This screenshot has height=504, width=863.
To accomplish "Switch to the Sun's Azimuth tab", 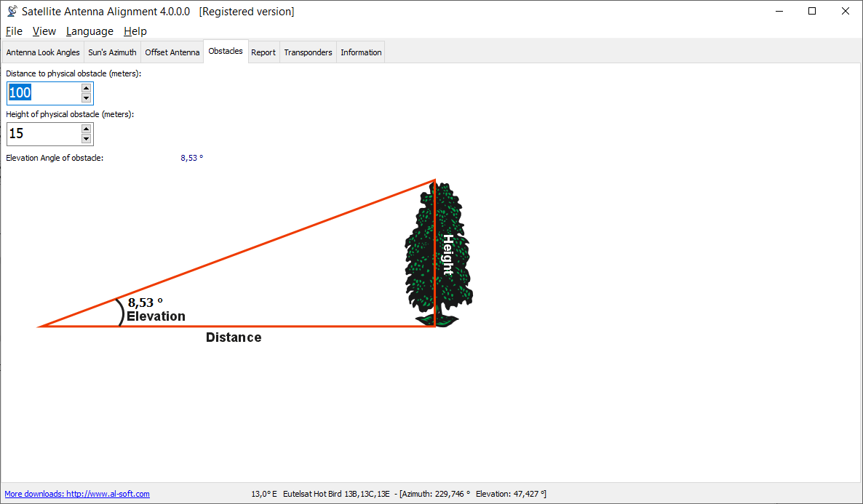I will [112, 52].
